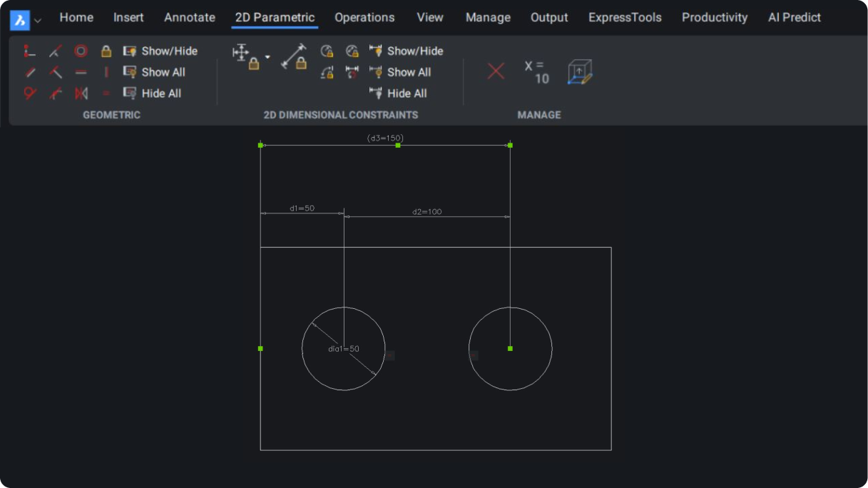
Task: Toggle Show/Hide for dimensional constraints
Action: pos(406,51)
